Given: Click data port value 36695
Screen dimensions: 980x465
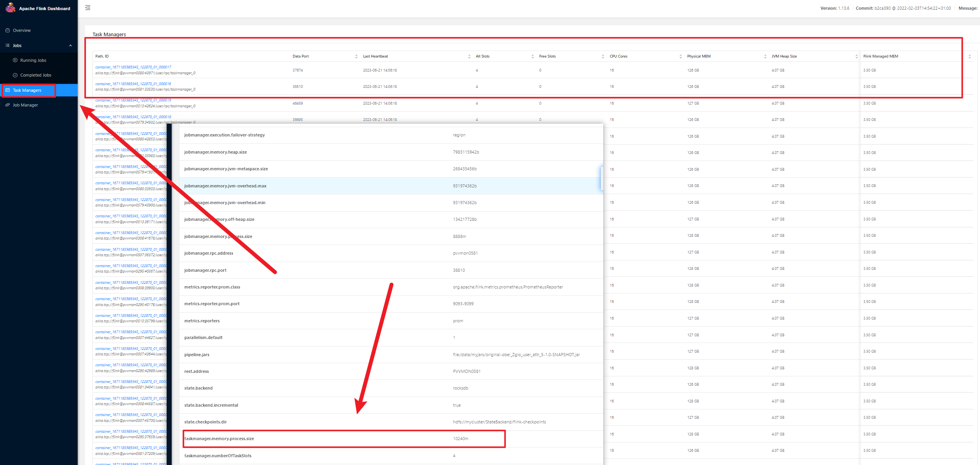Looking at the screenshot, I should coord(298,120).
